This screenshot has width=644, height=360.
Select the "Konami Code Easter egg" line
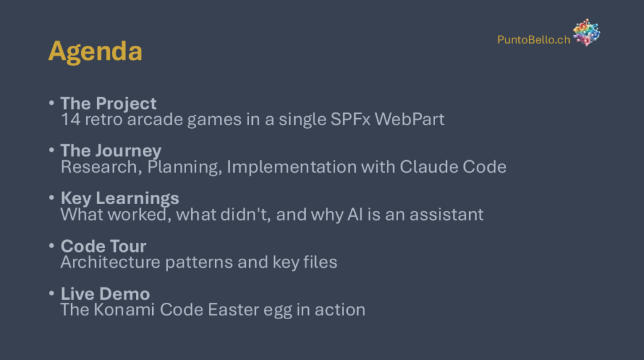click(x=213, y=310)
